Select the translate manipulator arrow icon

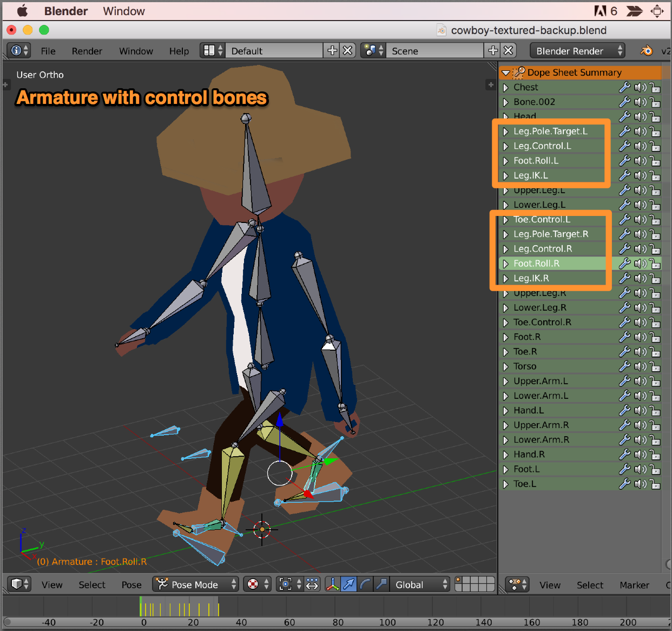348,584
